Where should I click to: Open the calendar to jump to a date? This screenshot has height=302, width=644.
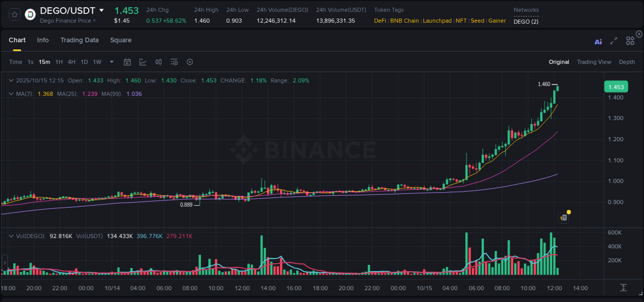(x=127, y=62)
